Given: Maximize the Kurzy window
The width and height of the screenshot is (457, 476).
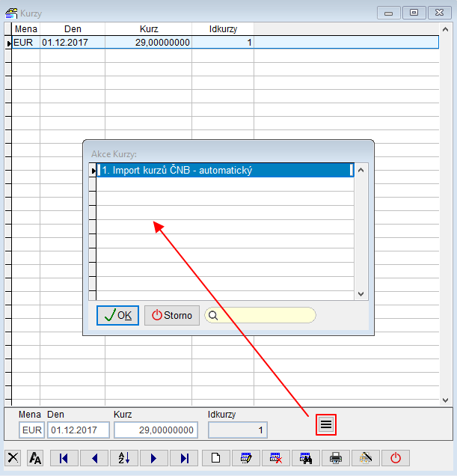Looking at the screenshot, I should coord(414,13).
